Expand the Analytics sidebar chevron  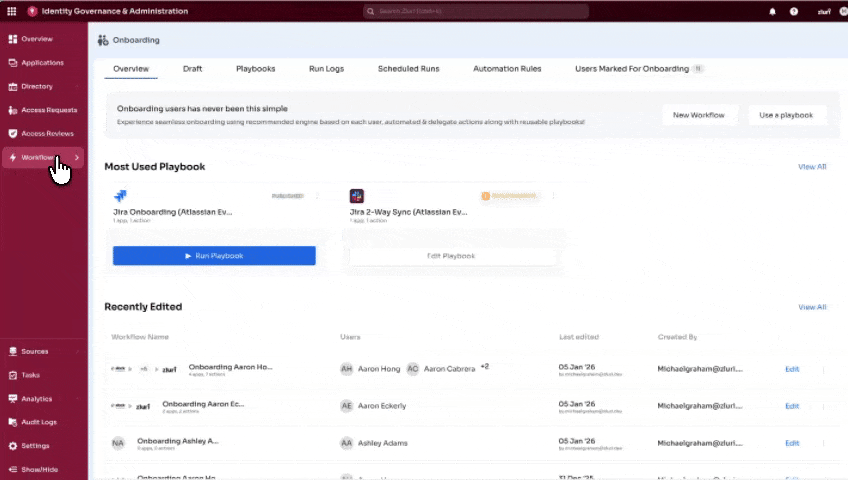point(77,399)
